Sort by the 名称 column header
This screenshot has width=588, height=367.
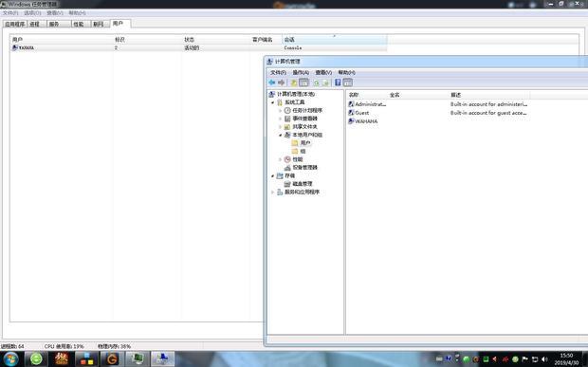pos(366,95)
